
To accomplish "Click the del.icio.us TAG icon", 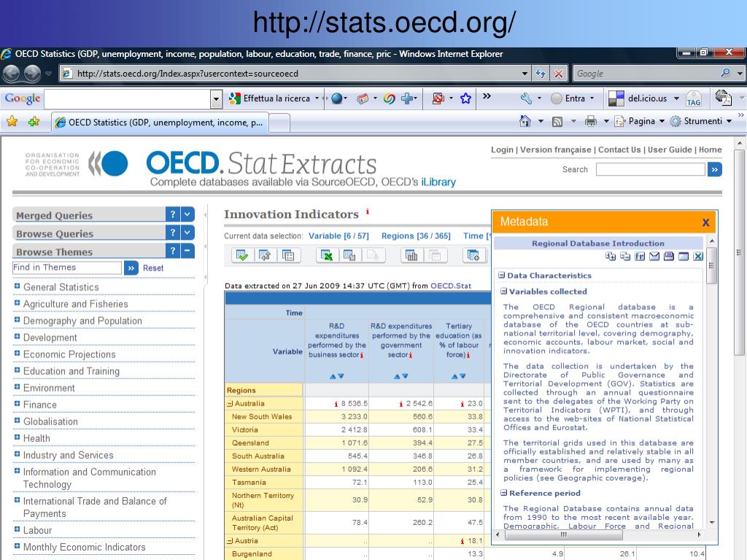I will click(x=694, y=99).
